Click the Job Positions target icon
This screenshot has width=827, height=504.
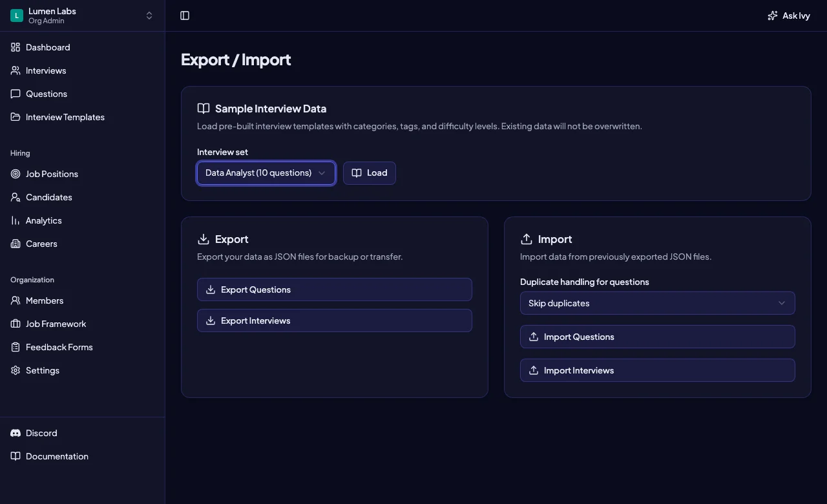coord(16,174)
